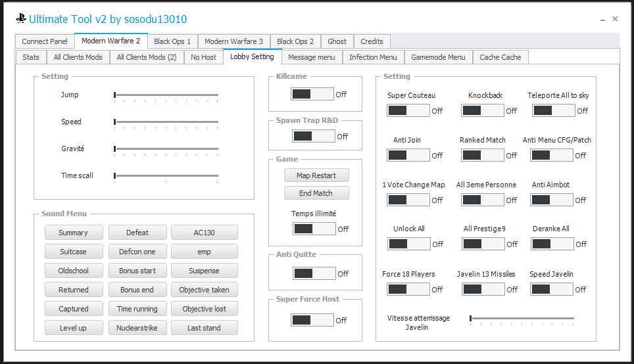Play the Time running sound
Viewport: 634px width, 364px height.
tap(137, 308)
